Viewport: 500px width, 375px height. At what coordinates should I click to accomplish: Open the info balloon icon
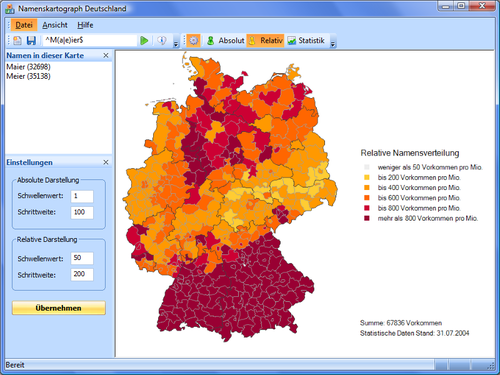pos(162,41)
